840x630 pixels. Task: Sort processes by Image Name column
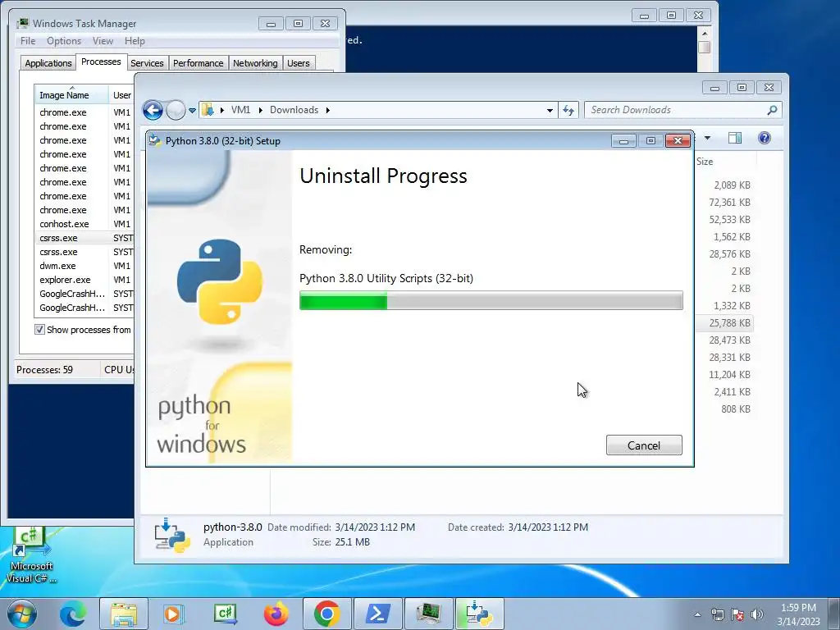71,95
